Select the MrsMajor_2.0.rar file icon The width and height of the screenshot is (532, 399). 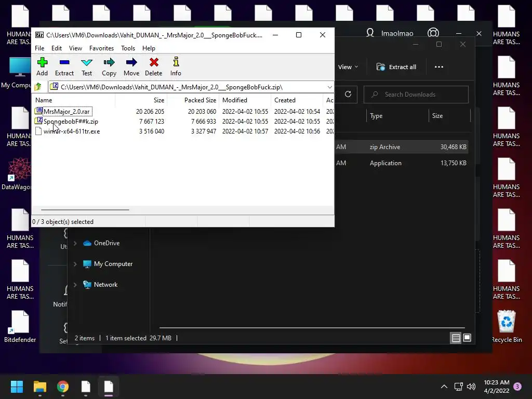(x=38, y=111)
